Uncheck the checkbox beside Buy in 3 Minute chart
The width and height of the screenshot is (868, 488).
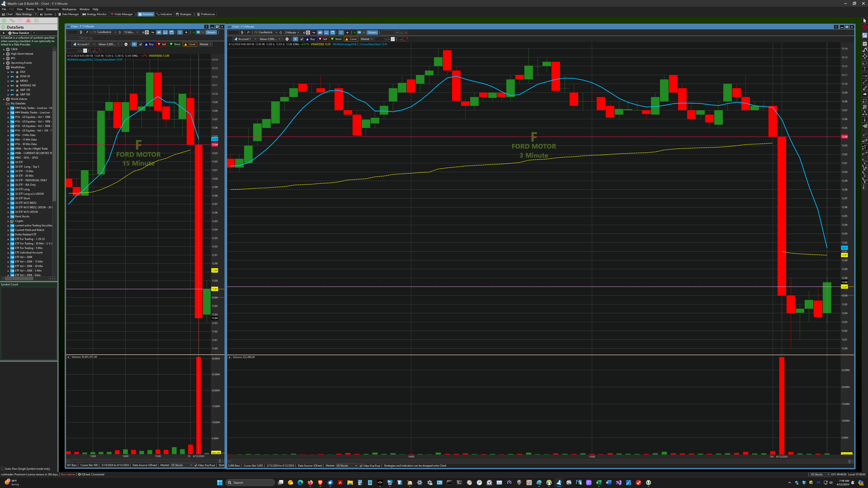302,39
